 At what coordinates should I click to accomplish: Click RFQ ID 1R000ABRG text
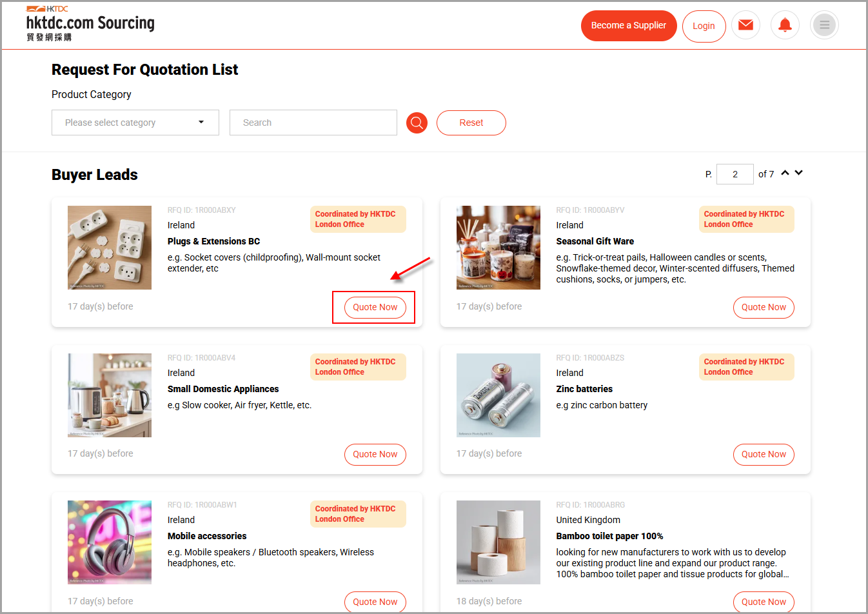(x=591, y=505)
